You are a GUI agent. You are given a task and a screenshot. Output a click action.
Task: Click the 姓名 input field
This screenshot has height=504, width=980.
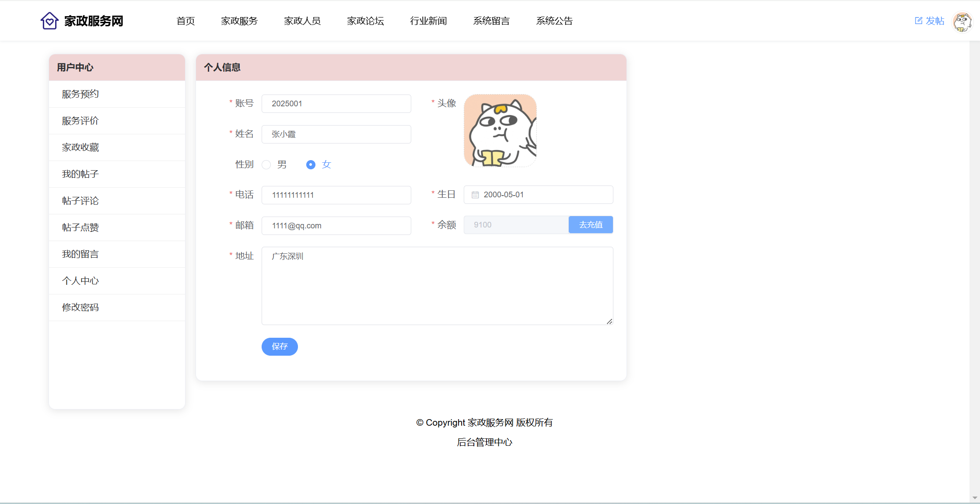(336, 134)
